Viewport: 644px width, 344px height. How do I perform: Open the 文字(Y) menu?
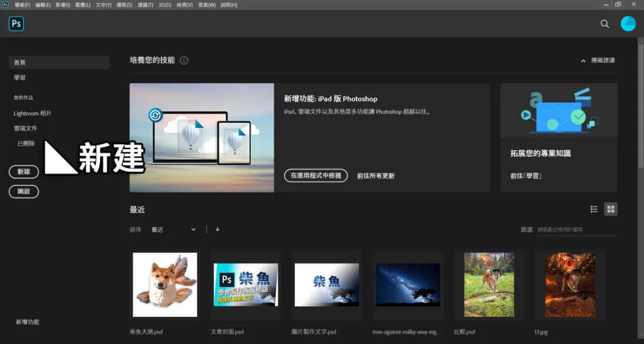pos(104,5)
